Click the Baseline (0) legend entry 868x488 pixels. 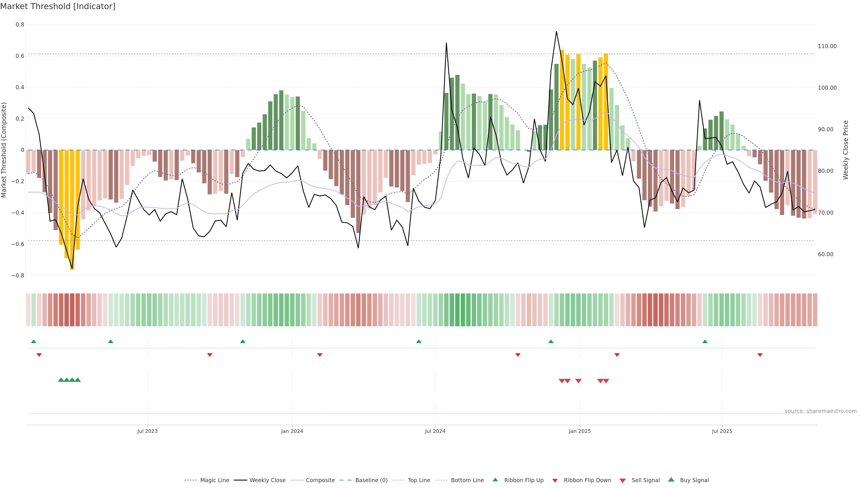371,480
